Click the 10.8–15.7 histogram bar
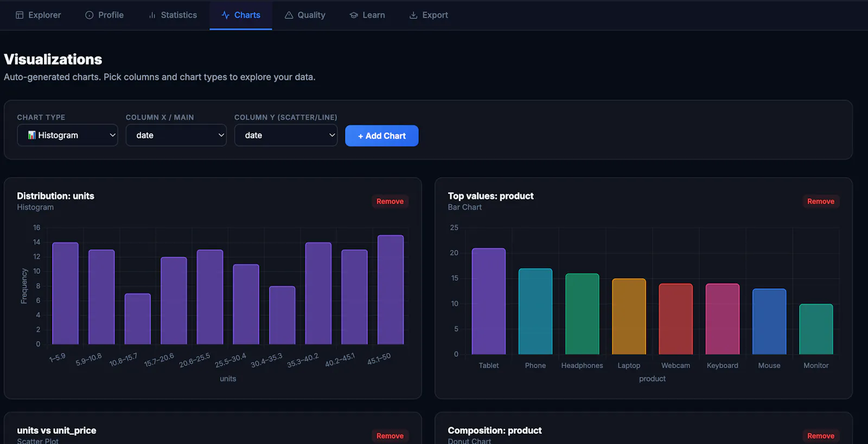868x444 pixels. (x=138, y=319)
